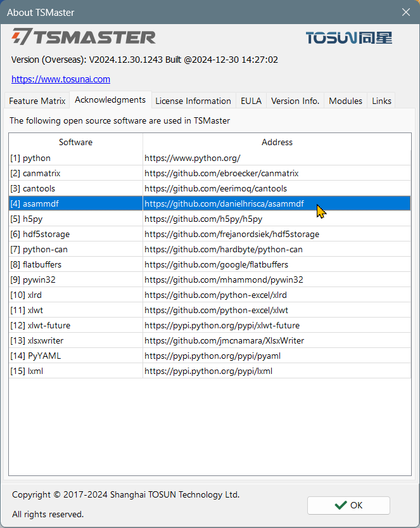Open the EULA tab
Viewport: 420px width, 528px height.
coord(251,101)
